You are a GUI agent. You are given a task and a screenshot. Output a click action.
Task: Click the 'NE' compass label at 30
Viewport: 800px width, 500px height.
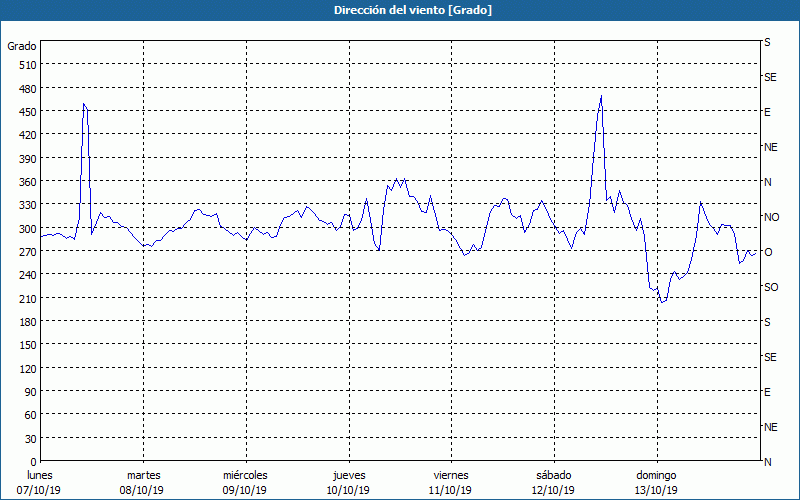[x=771, y=427]
